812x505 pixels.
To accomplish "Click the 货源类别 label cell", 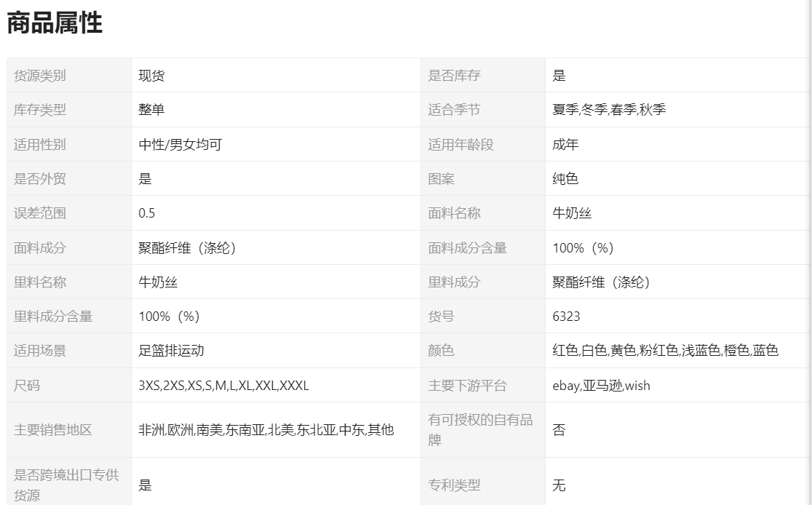I will [x=40, y=76].
